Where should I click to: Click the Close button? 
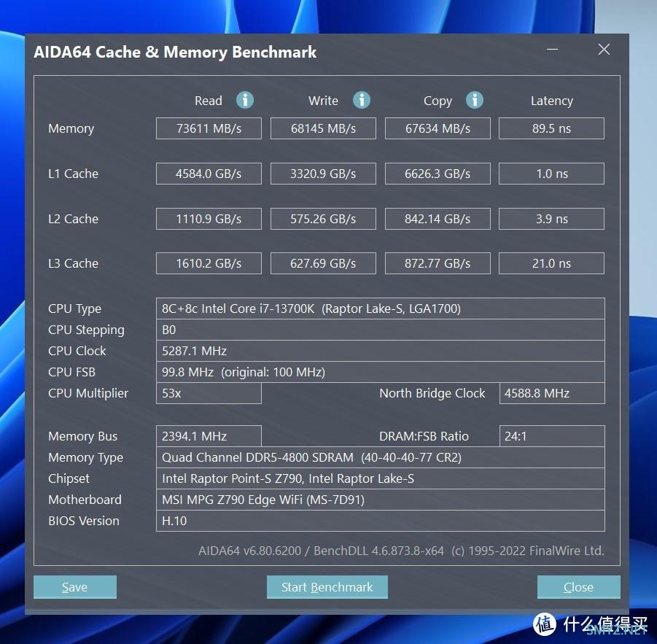[x=579, y=586]
